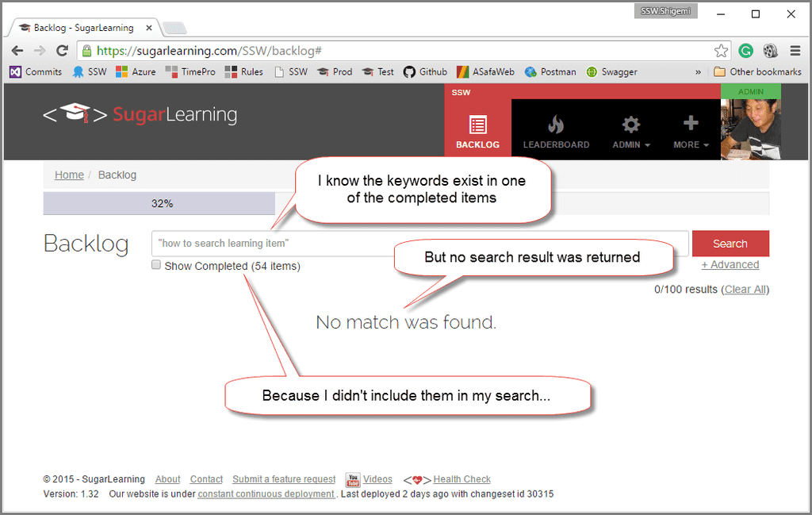The width and height of the screenshot is (812, 515).
Task: Enable Show Completed items
Action: pyautogui.click(x=155, y=264)
